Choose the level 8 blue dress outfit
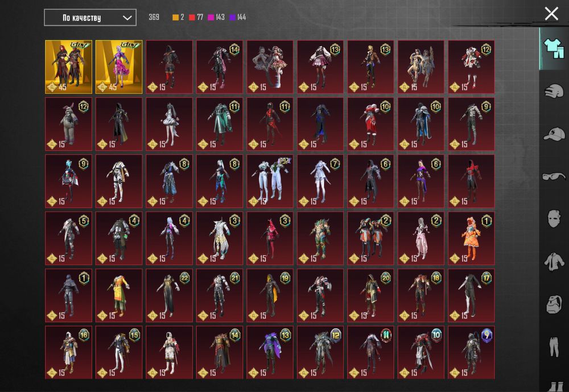The image size is (569, 392). (169, 181)
